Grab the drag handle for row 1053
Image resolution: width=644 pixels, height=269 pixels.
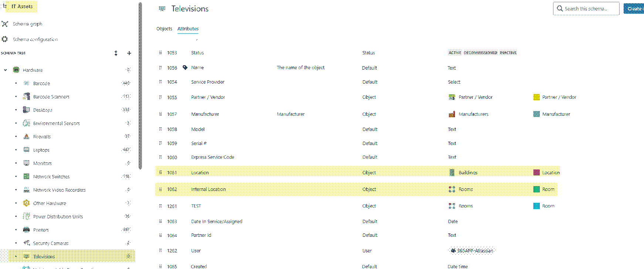click(x=160, y=53)
